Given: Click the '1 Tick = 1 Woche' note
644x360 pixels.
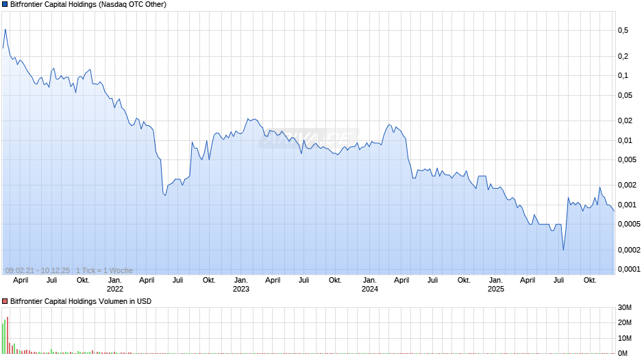Looking at the screenshot, I should coord(104,270).
